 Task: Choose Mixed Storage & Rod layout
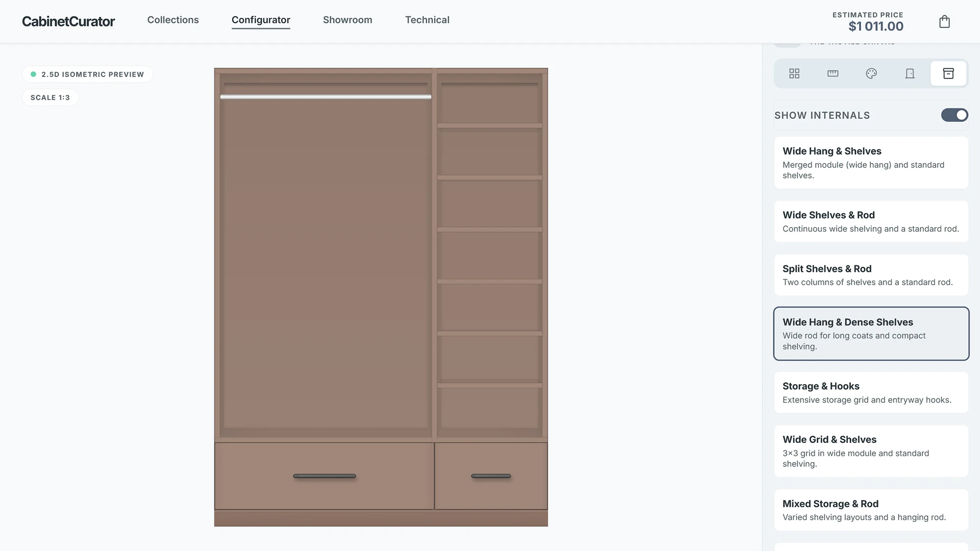pyautogui.click(x=871, y=510)
